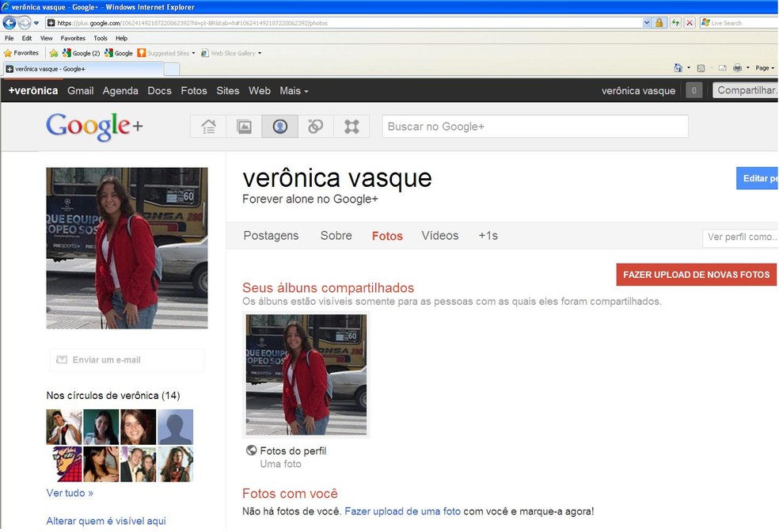779x532 pixels.
Task: Open the Circles icon in Google+ navigation
Action: pos(315,126)
